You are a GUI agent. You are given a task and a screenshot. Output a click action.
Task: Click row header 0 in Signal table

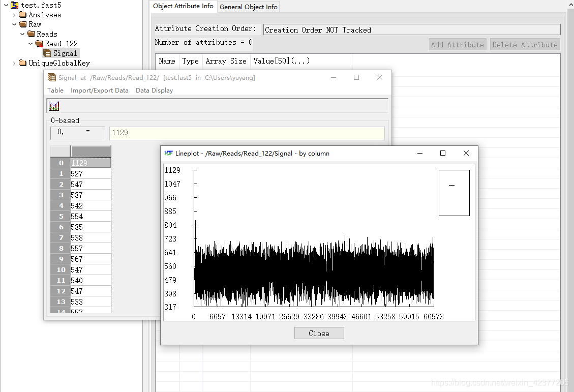click(x=61, y=163)
